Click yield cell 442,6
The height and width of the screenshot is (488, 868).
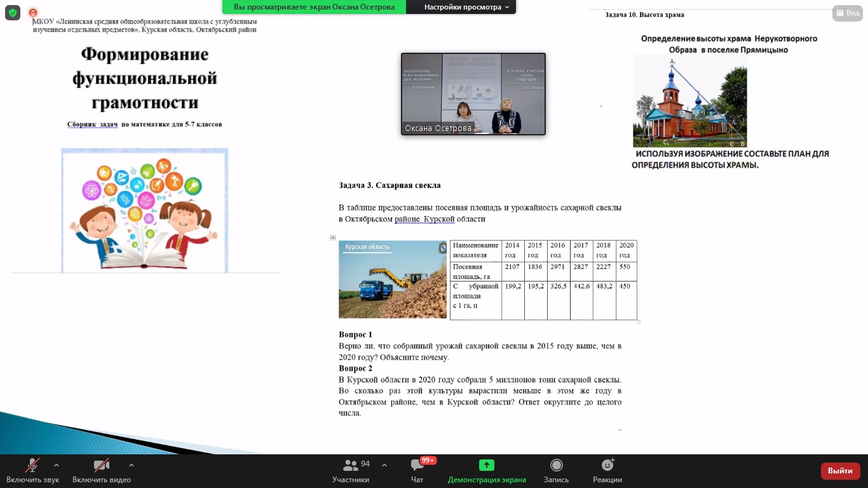581,300
